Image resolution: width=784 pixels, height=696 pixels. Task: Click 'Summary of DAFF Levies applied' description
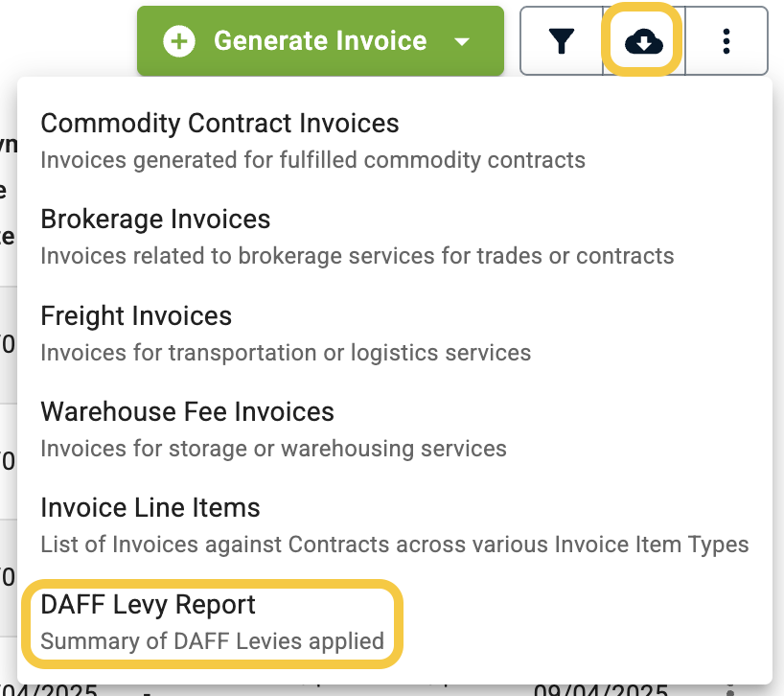tap(213, 641)
